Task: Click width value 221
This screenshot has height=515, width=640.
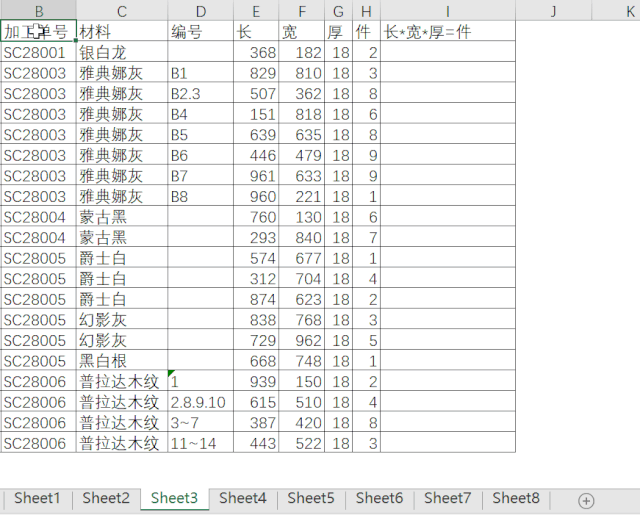Action: coord(302,196)
